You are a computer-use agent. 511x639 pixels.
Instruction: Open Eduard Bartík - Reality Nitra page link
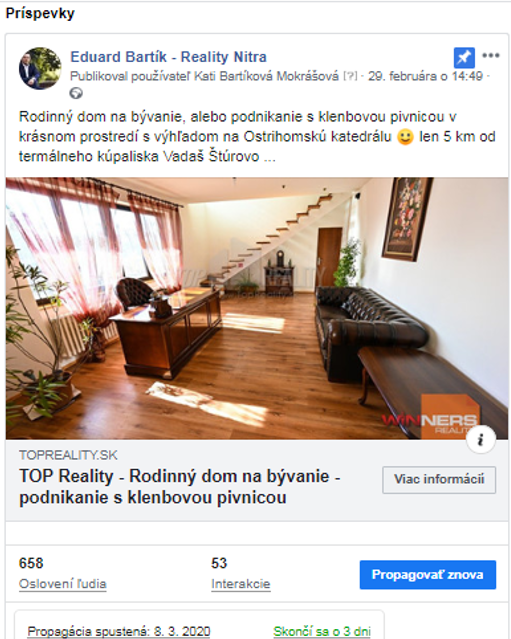[168, 57]
